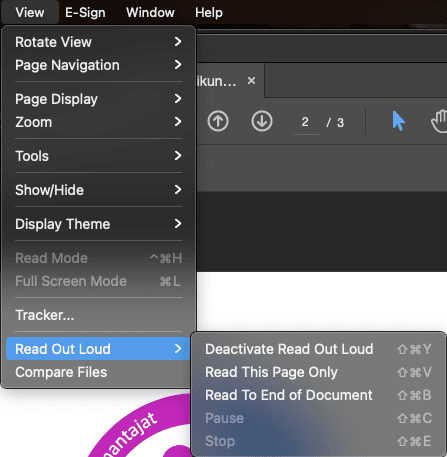This screenshot has height=457, width=447.
Task: Expand the Display Theme submenu
Action: [98, 224]
